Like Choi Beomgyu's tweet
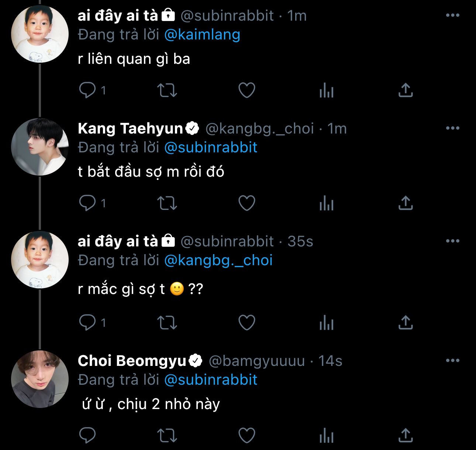476x450 pixels. point(246,435)
